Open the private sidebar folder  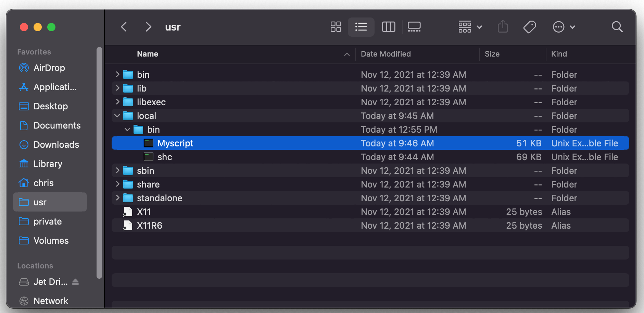click(x=50, y=221)
